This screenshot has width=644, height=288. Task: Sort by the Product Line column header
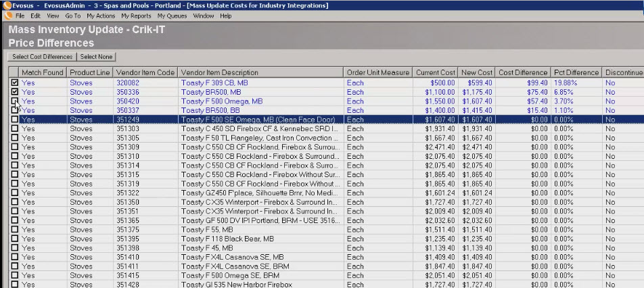click(x=89, y=72)
